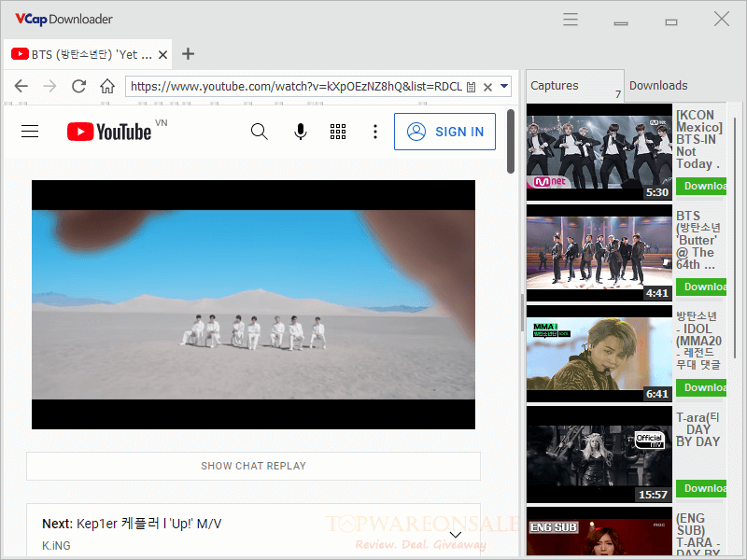Click the K.iNG channel name
This screenshot has height=560, width=747.
point(56,546)
